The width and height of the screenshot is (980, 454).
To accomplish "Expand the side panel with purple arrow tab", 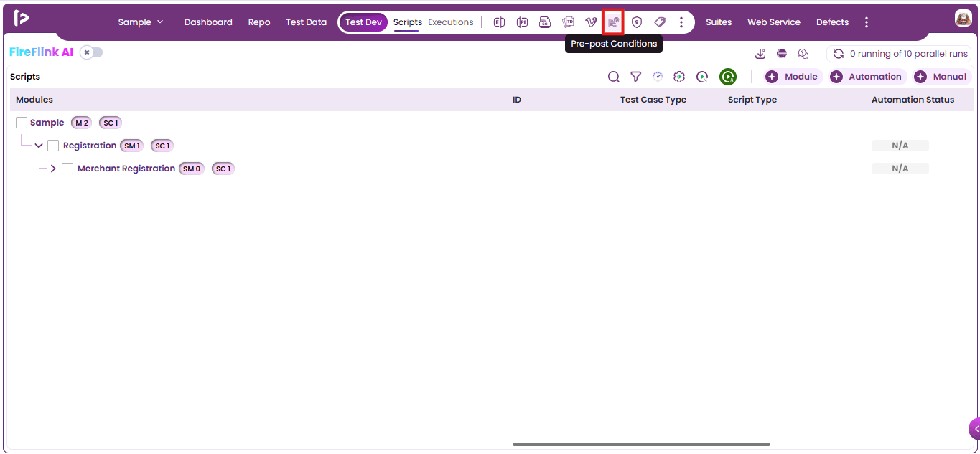I will click(974, 429).
